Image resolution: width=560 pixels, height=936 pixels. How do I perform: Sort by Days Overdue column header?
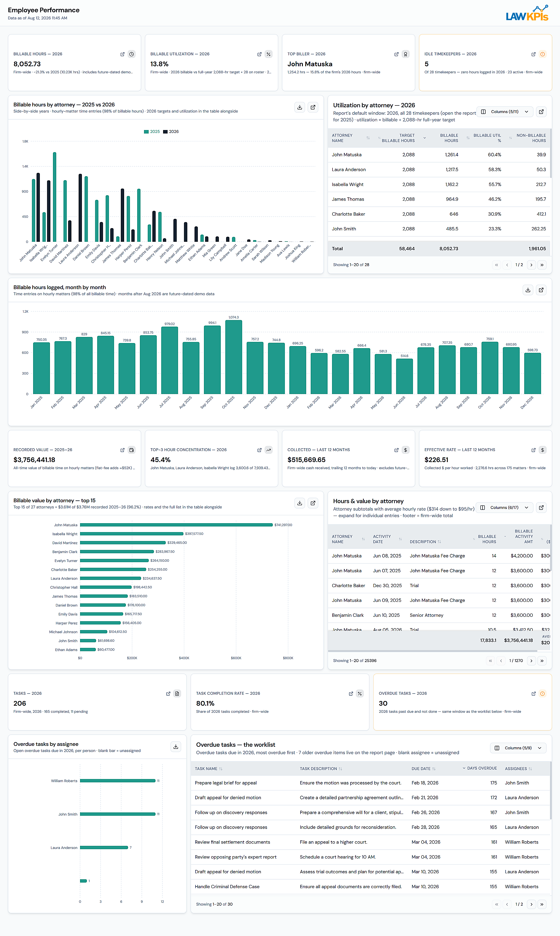480,768
